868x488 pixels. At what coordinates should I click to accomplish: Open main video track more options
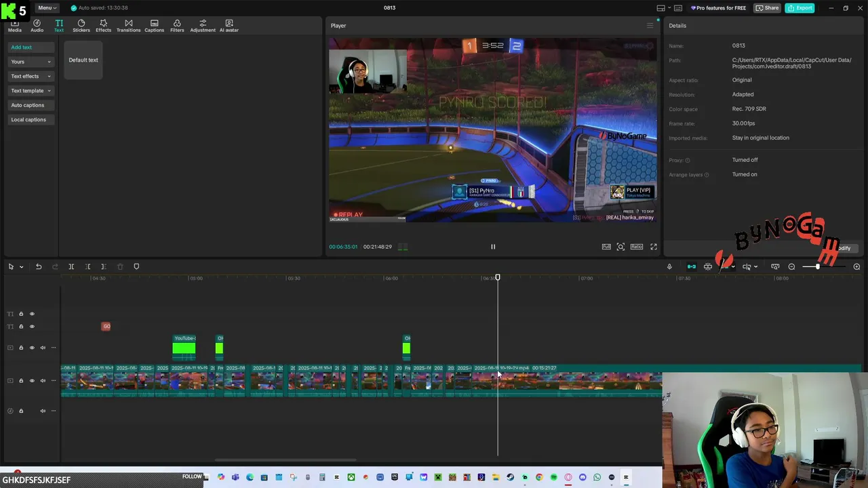point(54,381)
